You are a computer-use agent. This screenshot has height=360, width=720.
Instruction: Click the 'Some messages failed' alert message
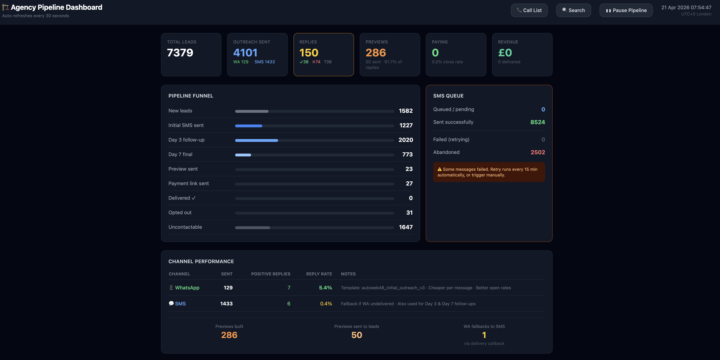click(x=489, y=172)
